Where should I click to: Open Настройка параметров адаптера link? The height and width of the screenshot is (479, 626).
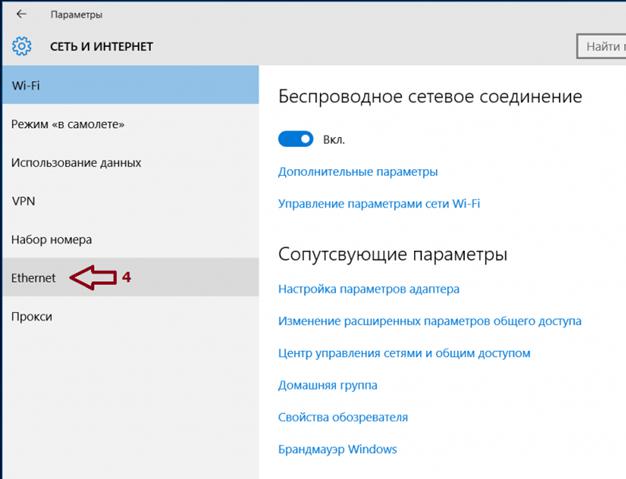tap(368, 289)
